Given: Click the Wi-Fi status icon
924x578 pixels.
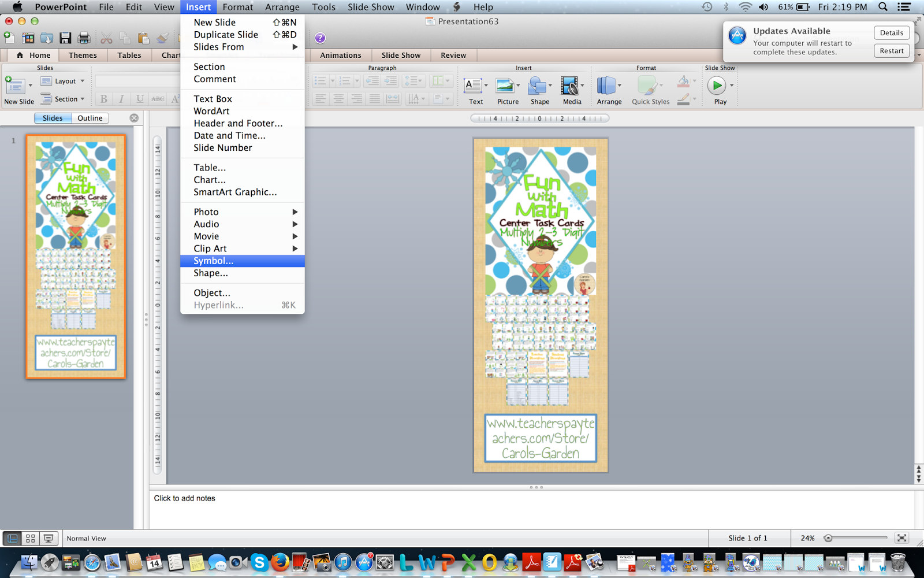Looking at the screenshot, I should [x=746, y=7].
